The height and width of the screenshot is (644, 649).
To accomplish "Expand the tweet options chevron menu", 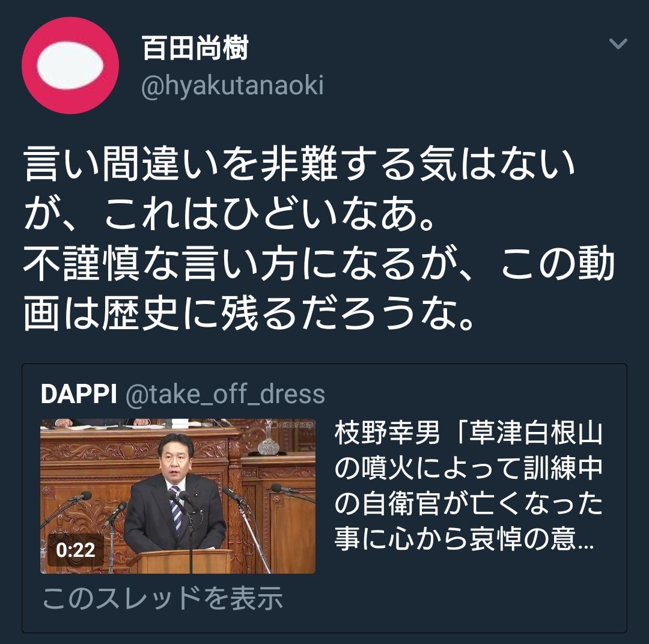I will pos(618,43).
